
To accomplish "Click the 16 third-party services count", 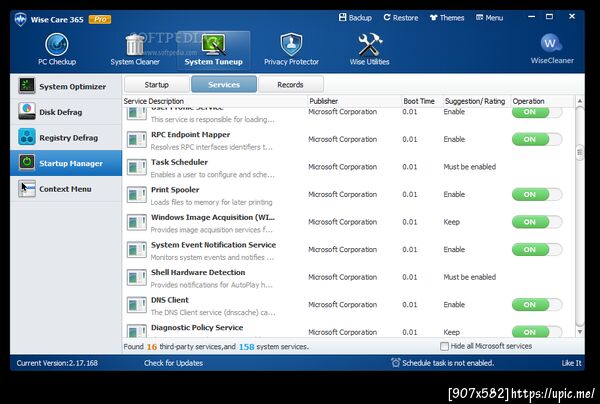I will click(x=152, y=347).
